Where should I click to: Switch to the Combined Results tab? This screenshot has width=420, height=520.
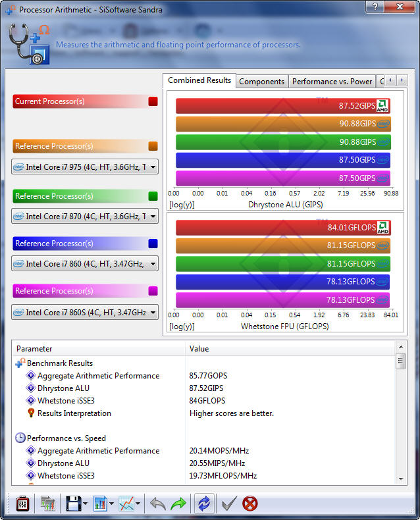click(x=199, y=80)
